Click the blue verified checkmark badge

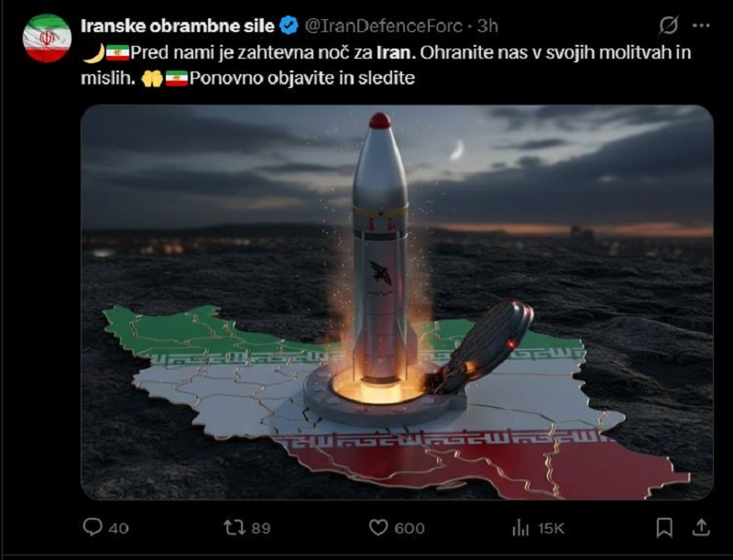pos(289,26)
